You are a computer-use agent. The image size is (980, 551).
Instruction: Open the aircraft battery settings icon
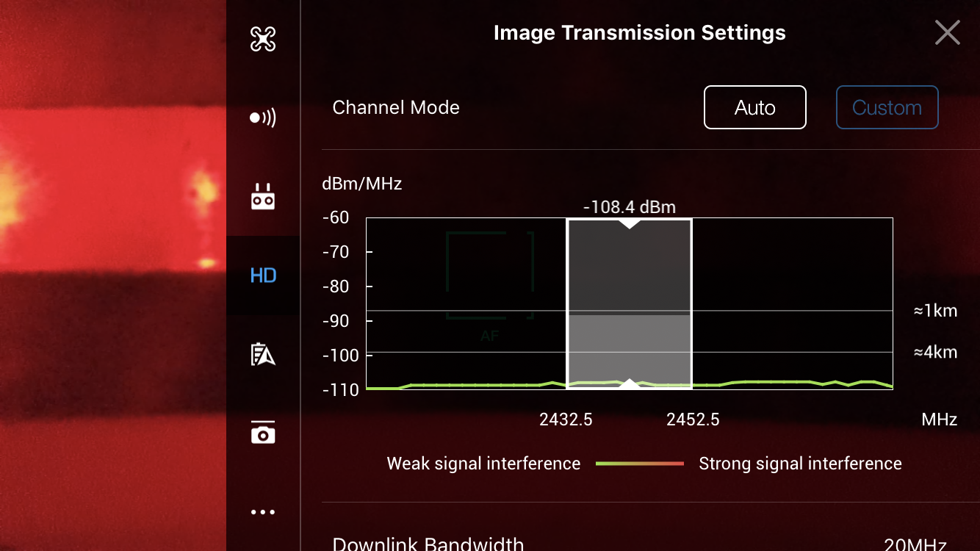tap(262, 355)
